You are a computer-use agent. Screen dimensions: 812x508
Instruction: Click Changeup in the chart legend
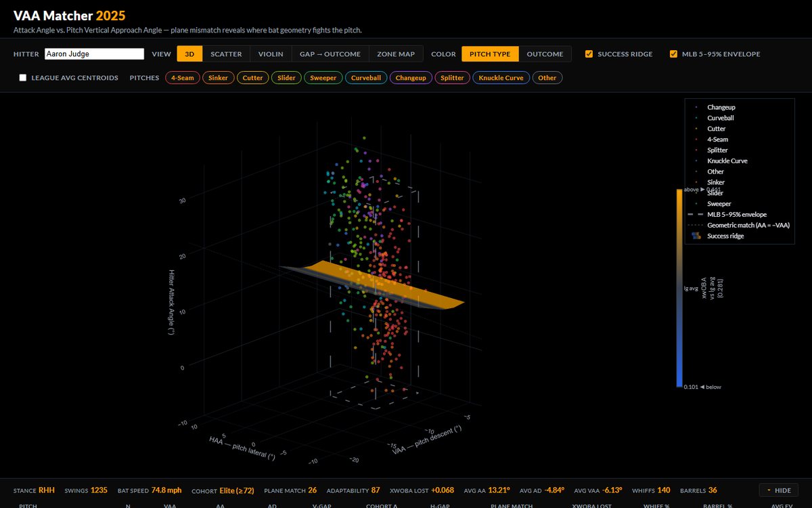tap(721, 107)
